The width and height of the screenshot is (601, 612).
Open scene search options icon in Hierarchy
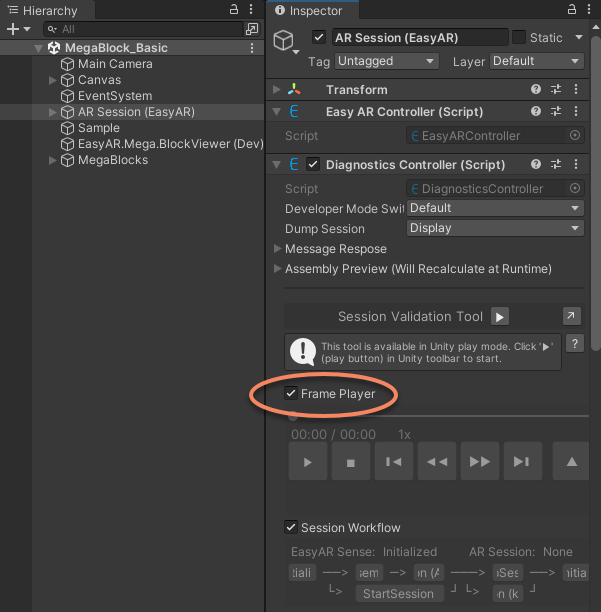pyautogui.click(x=252, y=29)
